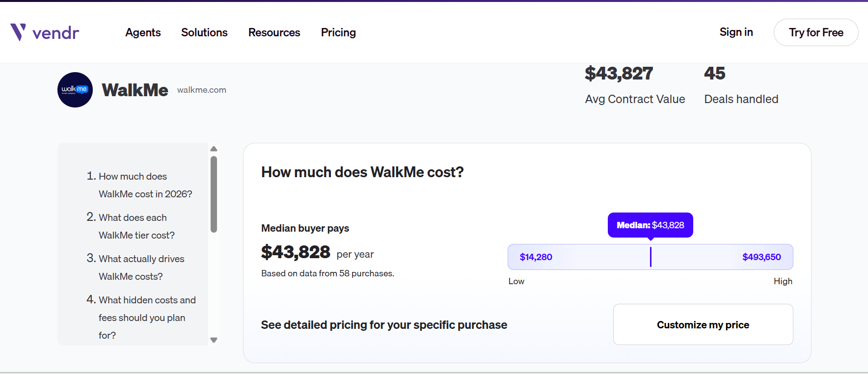Click the scroll-down arrow below the contents list
This screenshot has height=374, width=868.
pyautogui.click(x=214, y=340)
